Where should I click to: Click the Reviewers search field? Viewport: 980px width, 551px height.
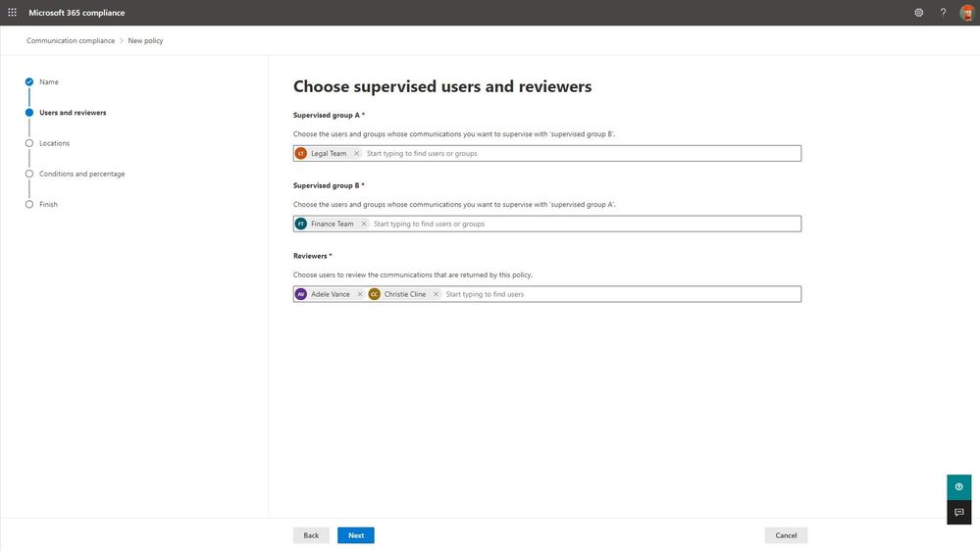[x=618, y=294]
